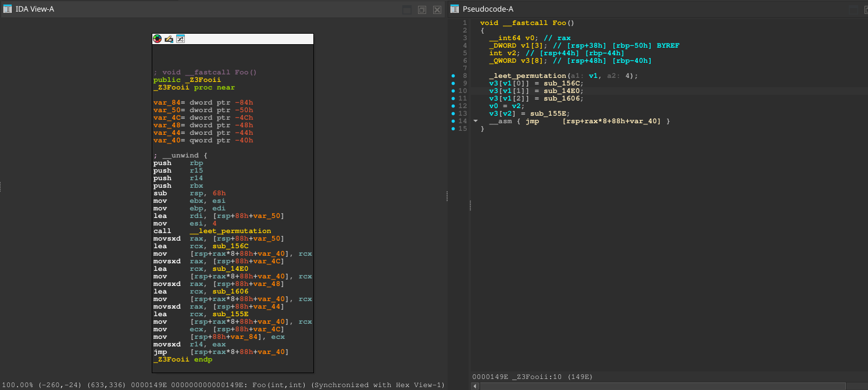
Task: Click 'var_48= dword ptr -48h' definition
Action: (x=203, y=125)
